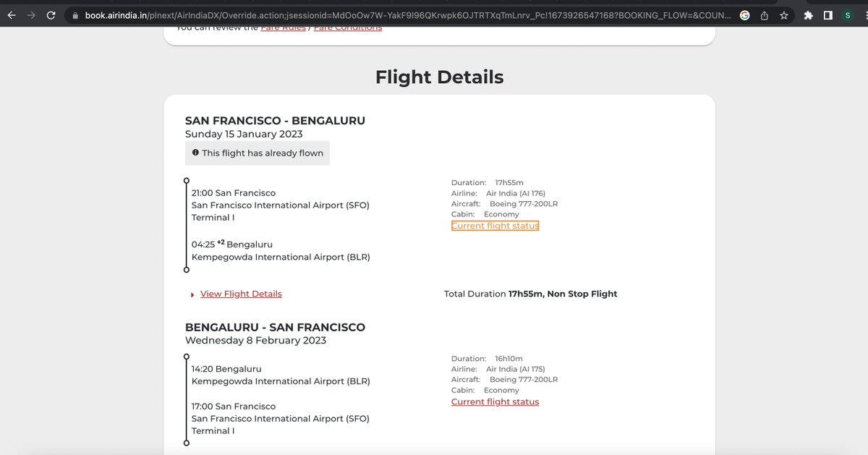
Task: Share this page using the share icon
Action: (x=764, y=15)
